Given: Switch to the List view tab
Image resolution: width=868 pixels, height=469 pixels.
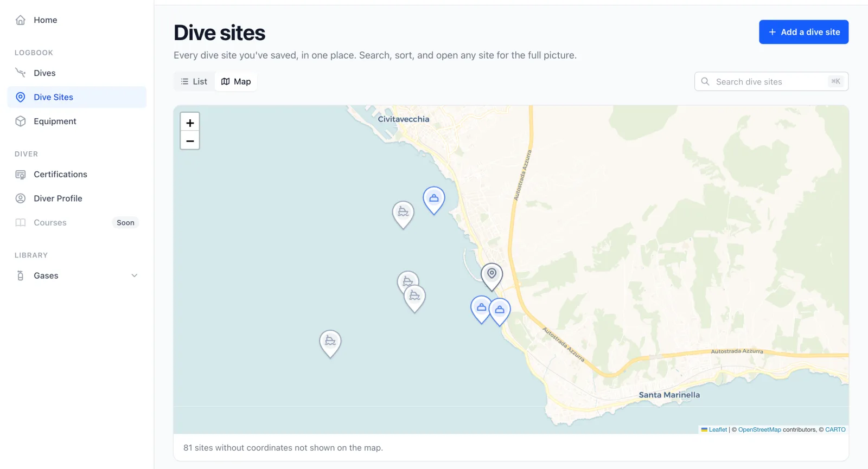Looking at the screenshot, I should coord(194,81).
